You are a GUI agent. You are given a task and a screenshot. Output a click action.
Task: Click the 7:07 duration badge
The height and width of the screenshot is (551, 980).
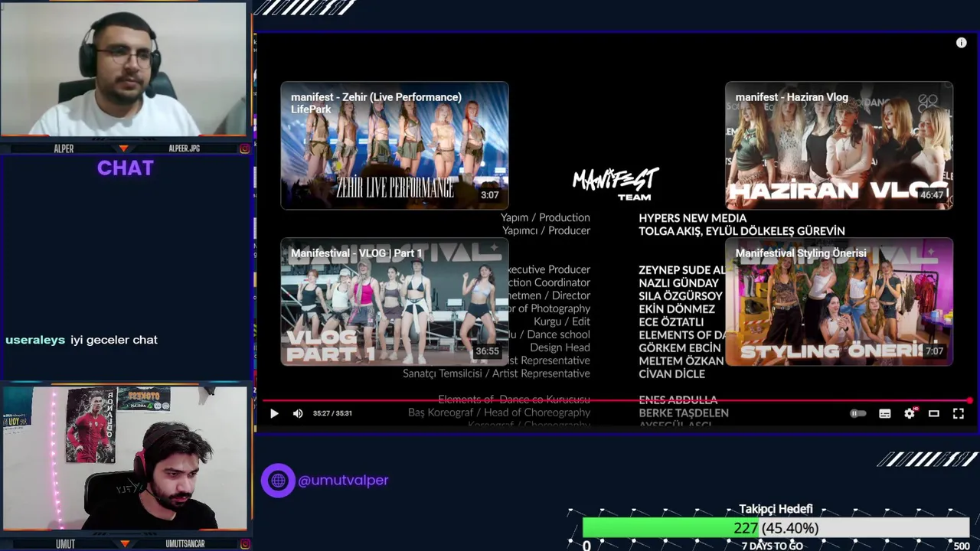coord(935,351)
